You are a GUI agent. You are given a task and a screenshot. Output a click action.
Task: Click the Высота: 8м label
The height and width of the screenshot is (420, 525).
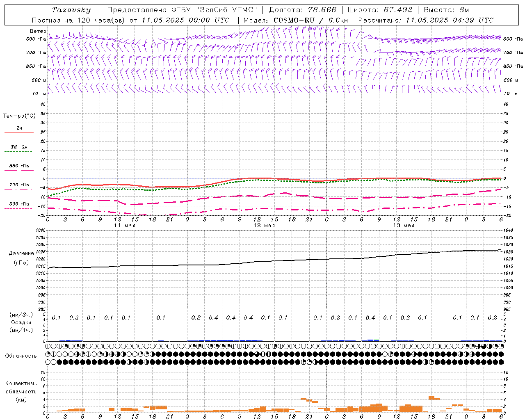(446, 10)
